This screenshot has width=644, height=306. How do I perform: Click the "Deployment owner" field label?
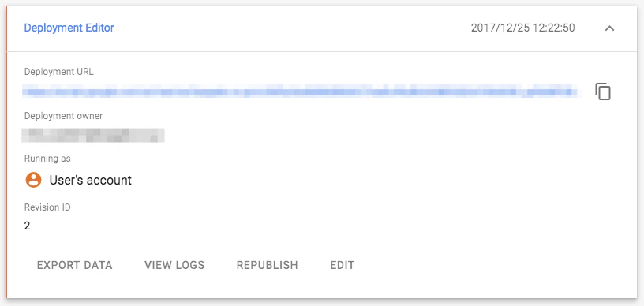tap(63, 116)
